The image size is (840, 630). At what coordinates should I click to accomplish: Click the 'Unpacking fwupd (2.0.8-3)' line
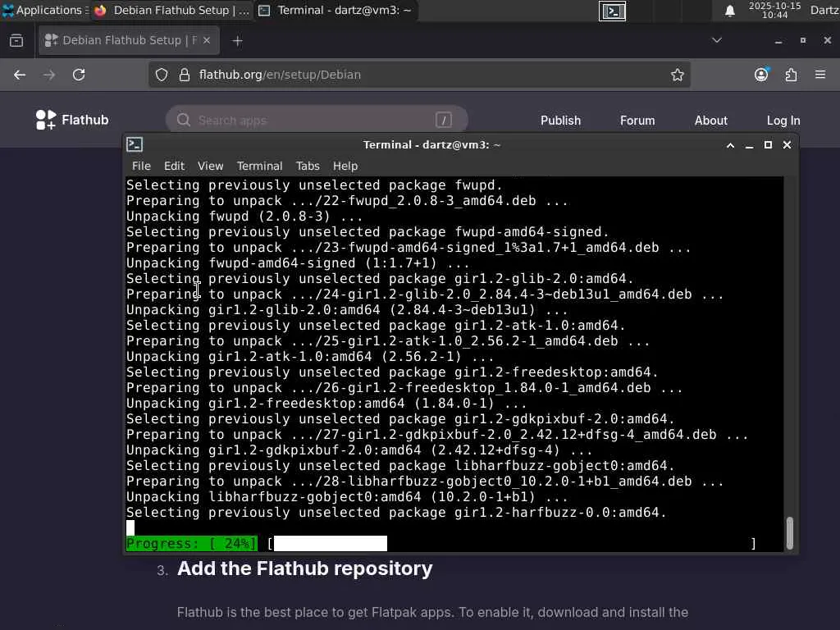point(244,217)
